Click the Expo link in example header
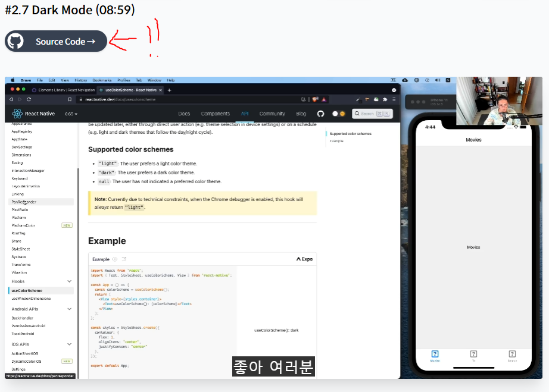Viewport: 549px width, 392px height. pos(304,259)
